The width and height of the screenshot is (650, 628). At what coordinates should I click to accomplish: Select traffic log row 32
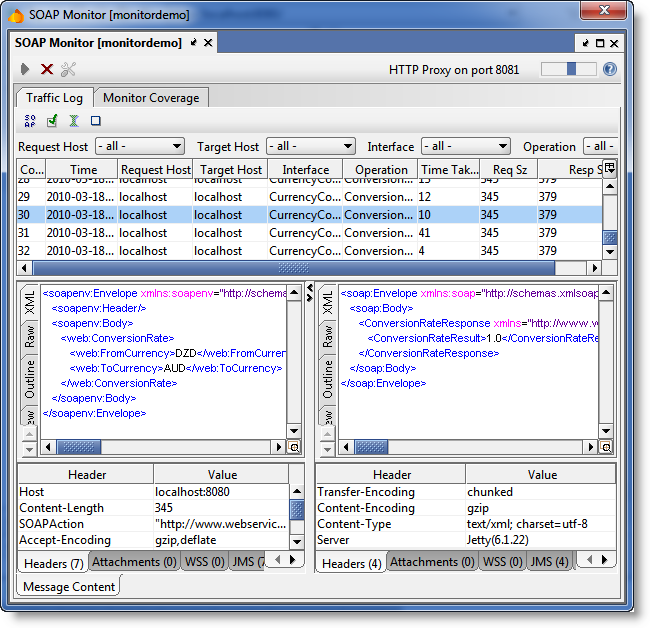pyautogui.click(x=310, y=250)
